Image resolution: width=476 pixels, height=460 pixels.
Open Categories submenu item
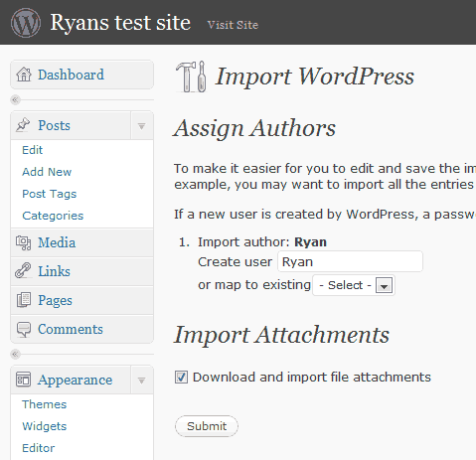click(x=53, y=216)
